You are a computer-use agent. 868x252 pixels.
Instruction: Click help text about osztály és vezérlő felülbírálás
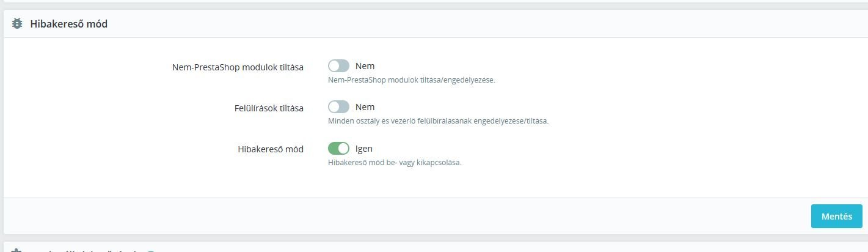(438, 121)
